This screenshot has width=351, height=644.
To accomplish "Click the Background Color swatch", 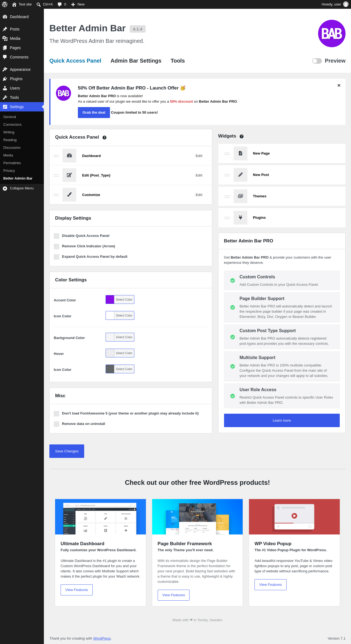I will [110, 337].
